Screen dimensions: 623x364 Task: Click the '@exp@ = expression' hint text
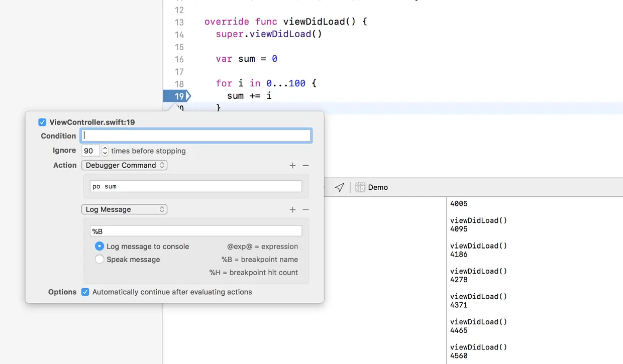(263, 247)
